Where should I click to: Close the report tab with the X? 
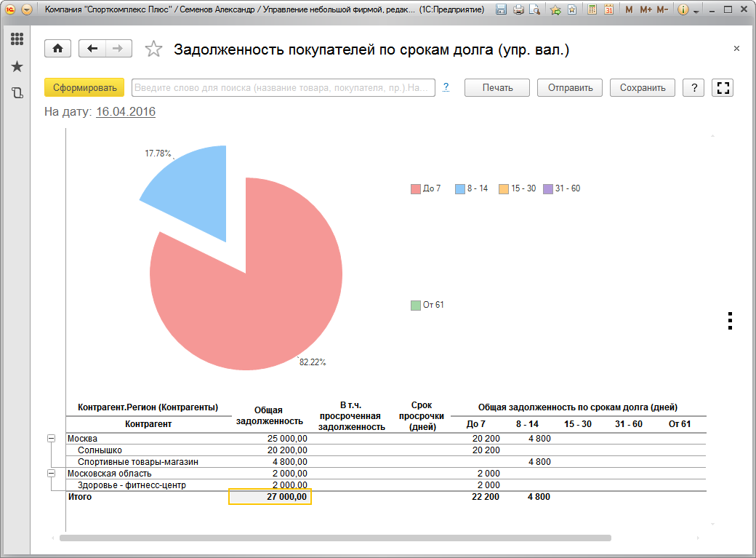[736, 48]
